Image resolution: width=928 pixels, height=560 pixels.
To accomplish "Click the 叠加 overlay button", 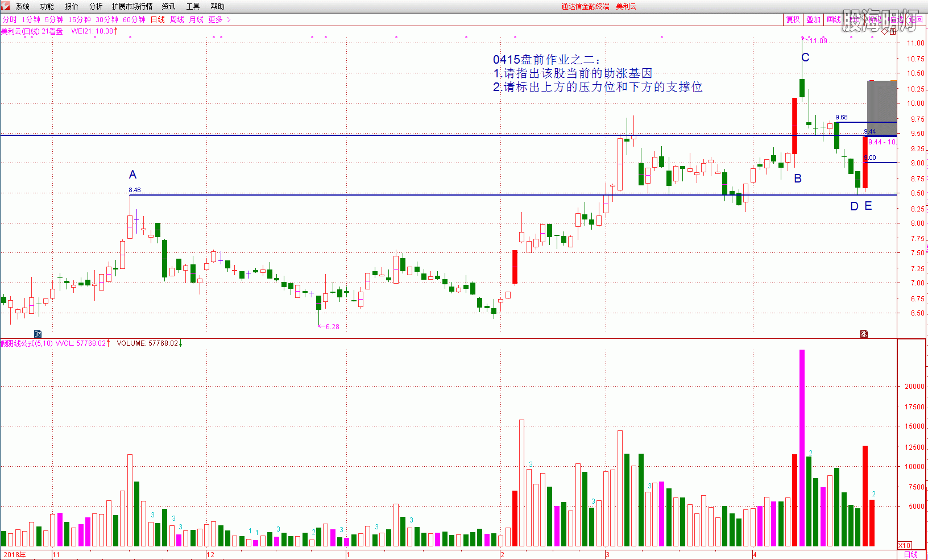I will (x=814, y=19).
